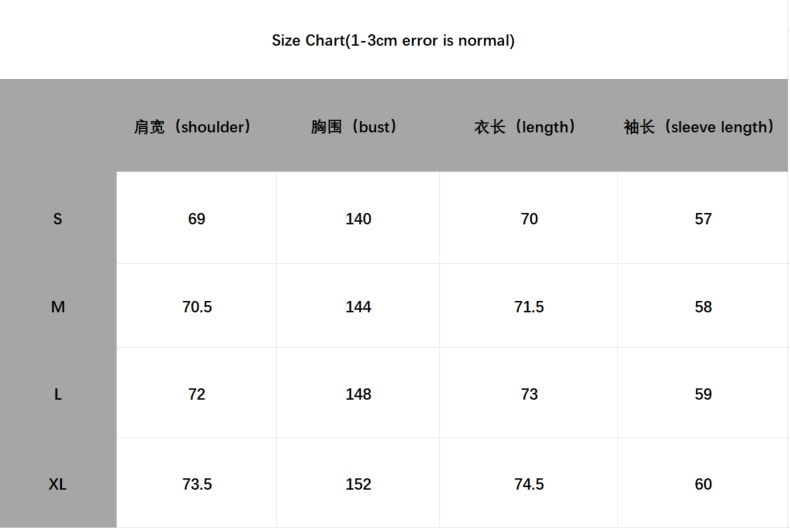Select the sleeve cell showing 60
This screenshot has width=790, height=528.
703,484
